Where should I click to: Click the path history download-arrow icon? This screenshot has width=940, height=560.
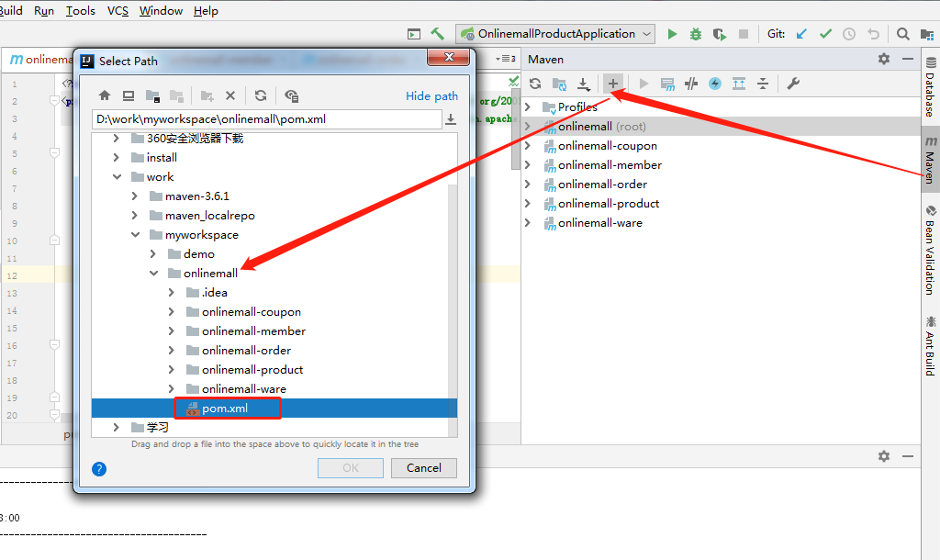coord(451,119)
